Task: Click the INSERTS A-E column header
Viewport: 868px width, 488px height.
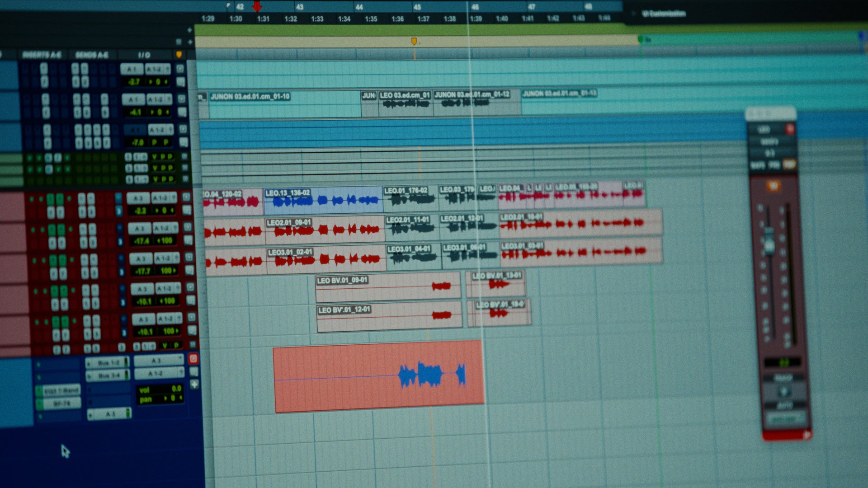Action: tap(42, 55)
